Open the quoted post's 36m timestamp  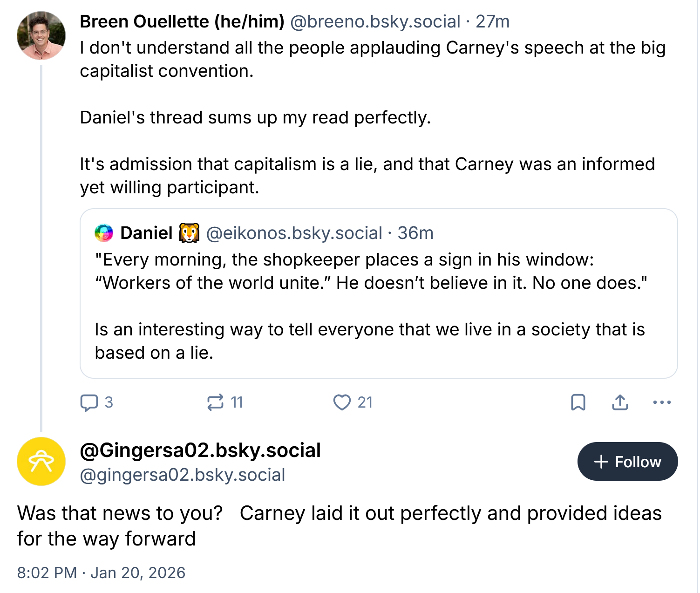click(x=415, y=233)
